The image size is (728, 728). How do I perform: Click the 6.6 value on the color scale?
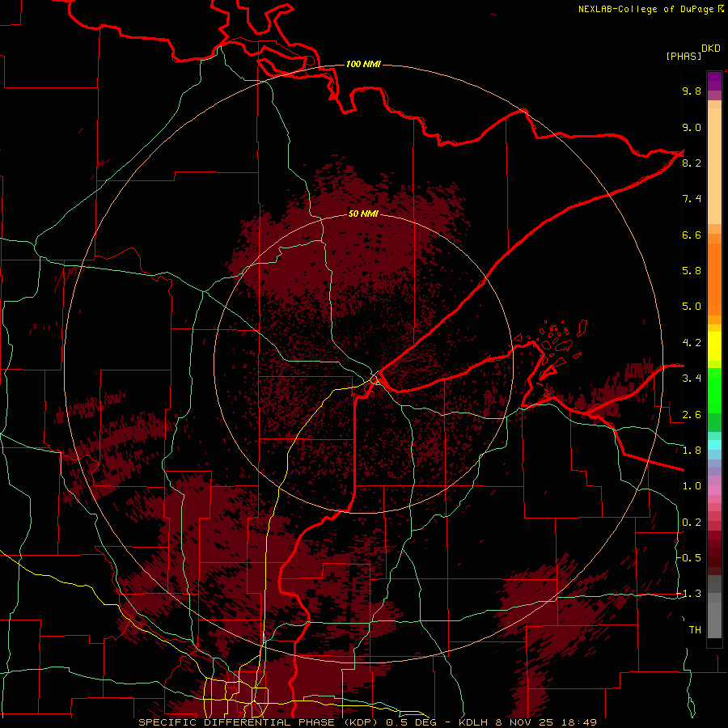(x=692, y=235)
